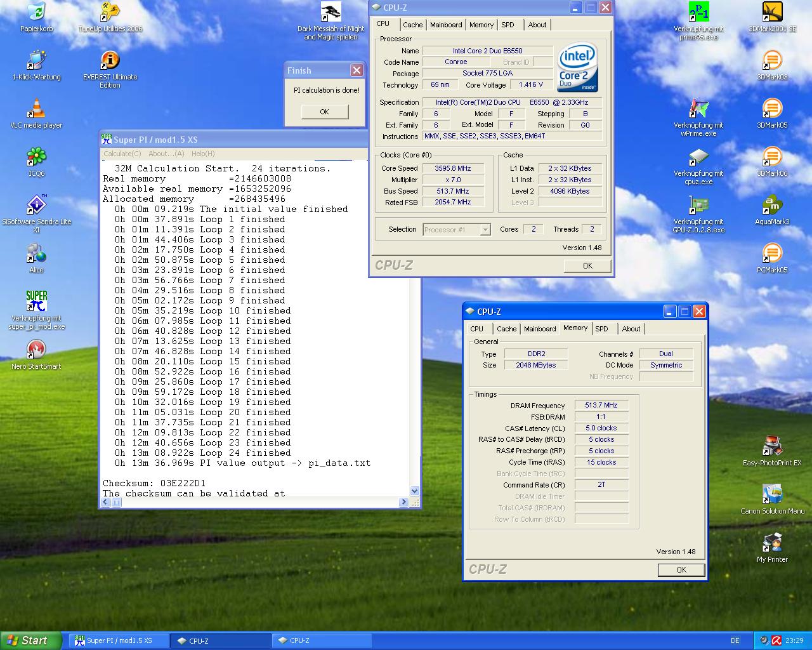Select About tab in lower CPU-Z window

click(x=631, y=329)
